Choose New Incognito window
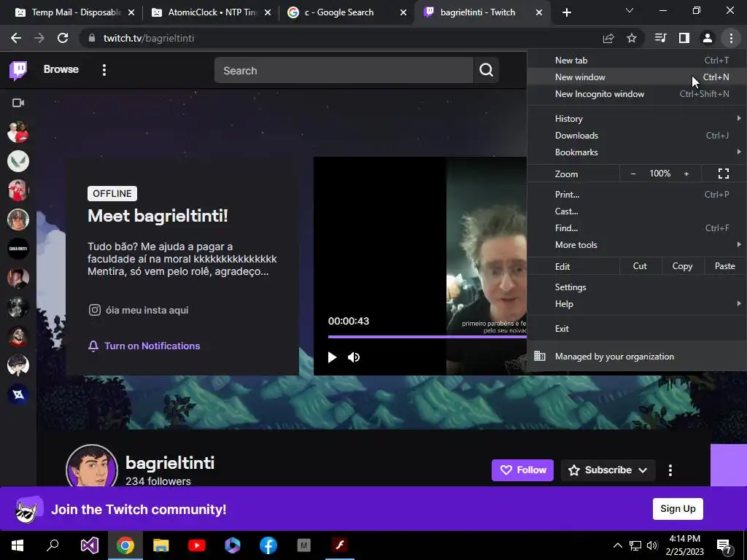The image size is (747, 560). pyautogui.click(x=637, y=94)
